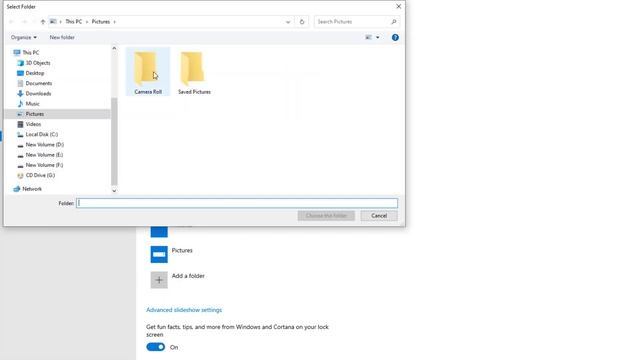Viewport: 640px width, 360px height.
Task: Expand the chevron after Pictures breadcrumb
Action: click(x=115, y=22)
